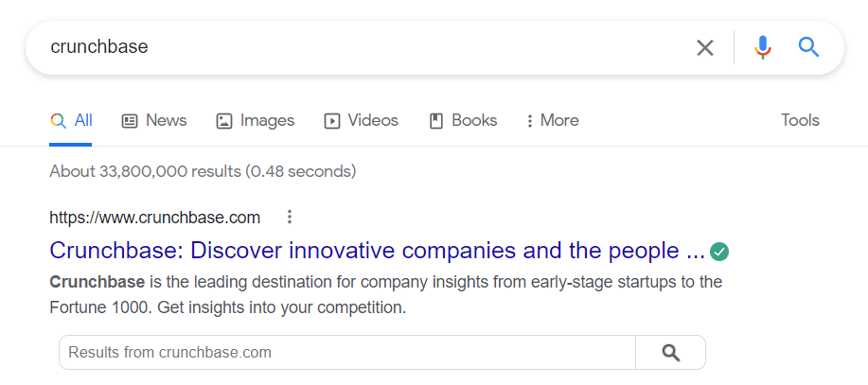Click into the Results from crunchbase.com field
Image resolution: width=868 pixels, height=385 pixels.
347,352
